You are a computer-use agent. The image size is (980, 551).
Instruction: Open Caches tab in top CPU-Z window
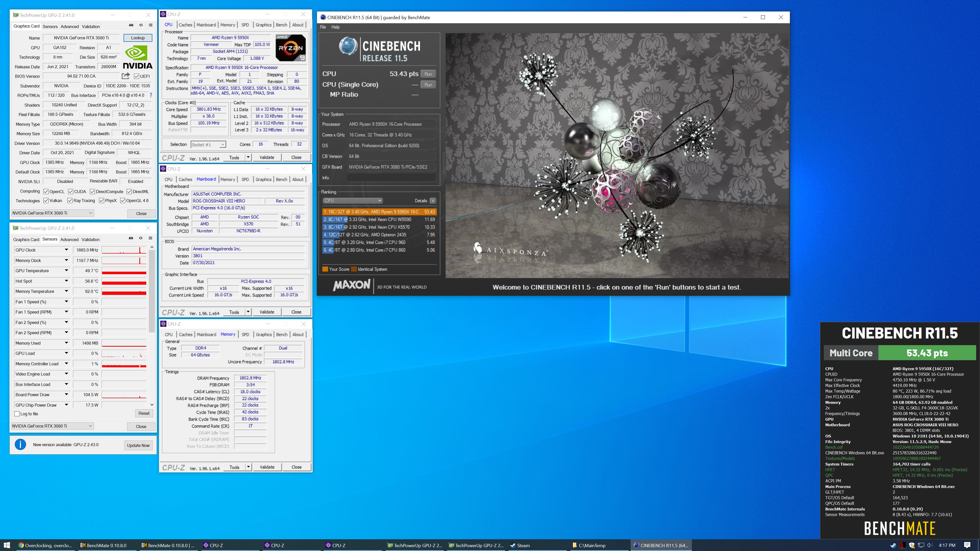(x=186, y=25)
